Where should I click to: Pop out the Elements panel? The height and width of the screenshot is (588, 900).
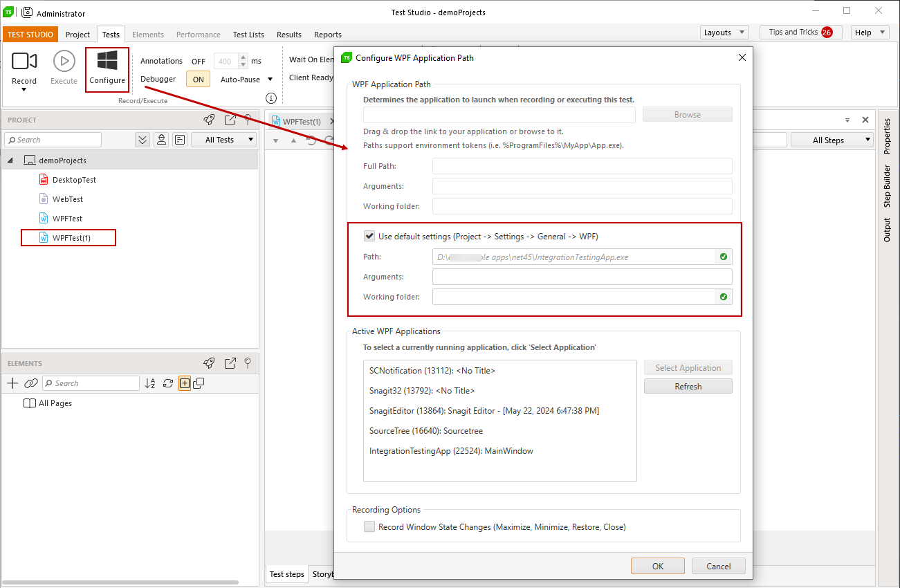click(230, 363)
